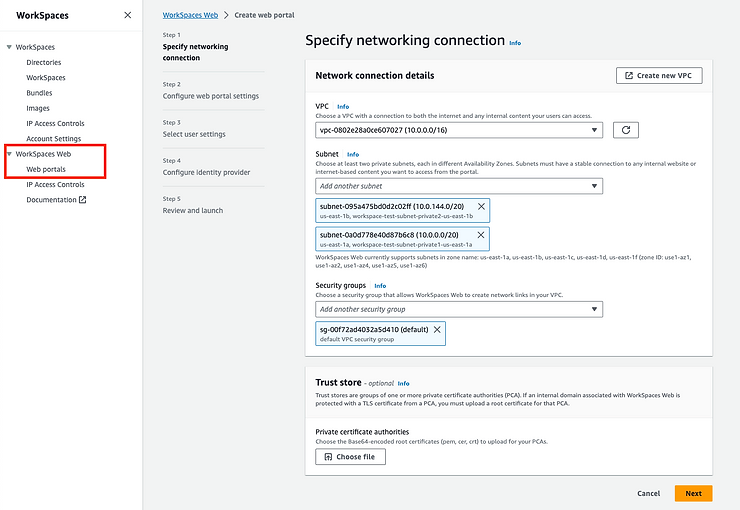Open Bundles in the sidebar
Screen dimensions: 740x510
[x=39, y=93]
